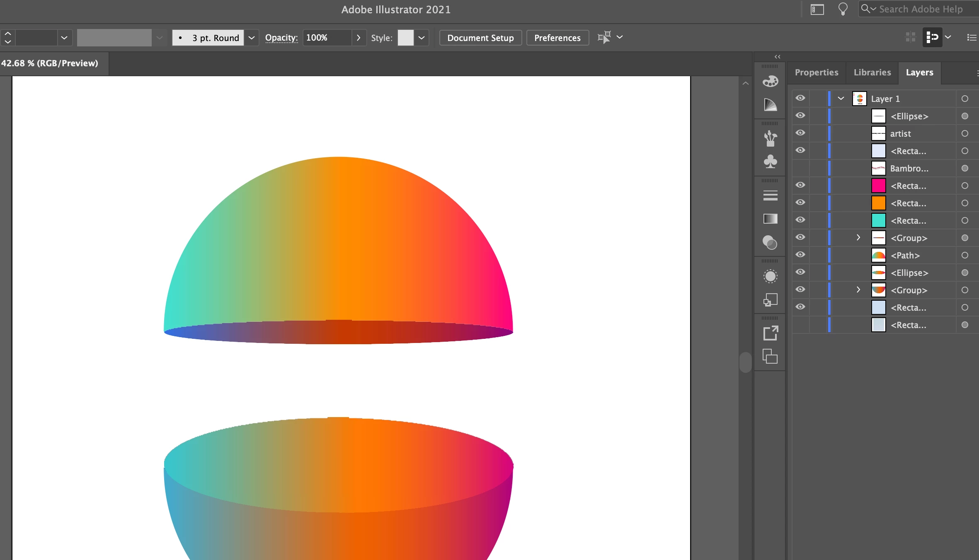Open the Stroke panel lines icon
Image resolution: width=979 pixels, height=560 pixels.
click(x=770, y=196)
